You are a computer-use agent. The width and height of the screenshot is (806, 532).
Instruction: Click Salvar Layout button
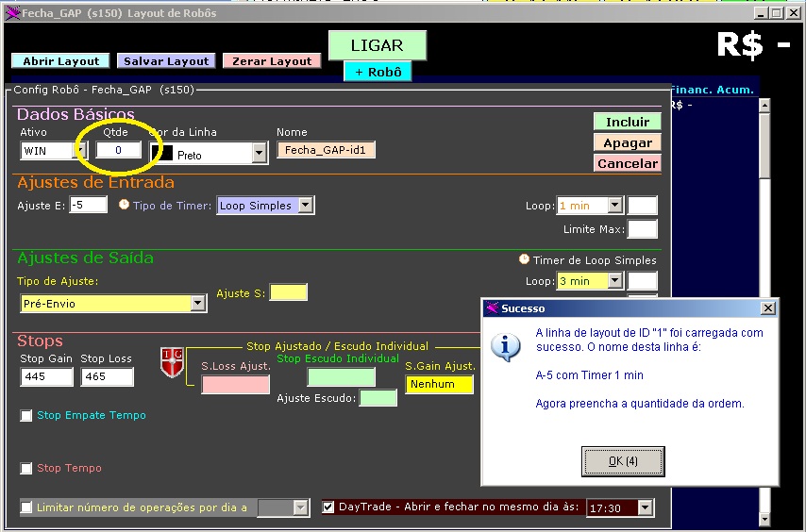167,61
